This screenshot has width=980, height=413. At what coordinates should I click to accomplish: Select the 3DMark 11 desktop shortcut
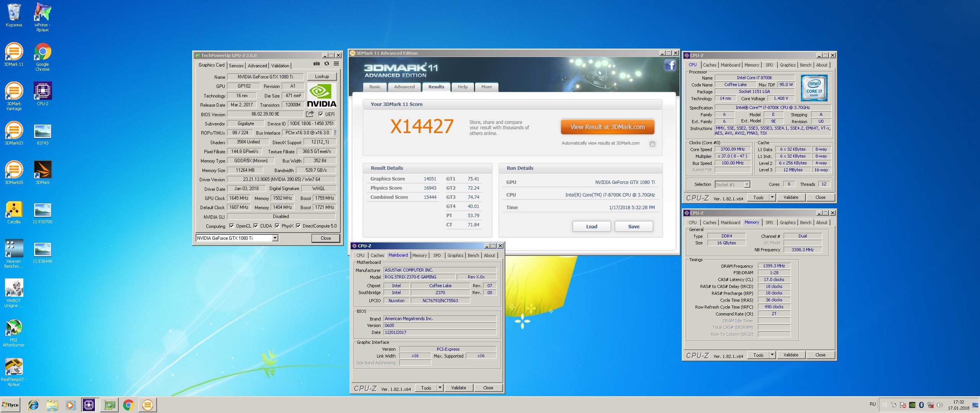tap(14, 55)
